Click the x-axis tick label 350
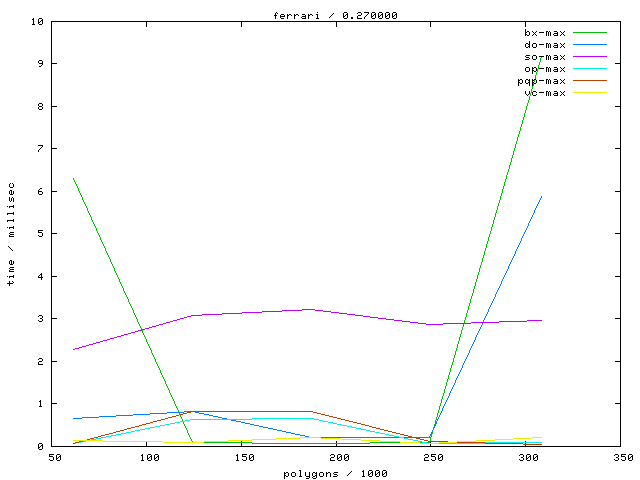This screenshot has width=640, height=480. [623, 458]
